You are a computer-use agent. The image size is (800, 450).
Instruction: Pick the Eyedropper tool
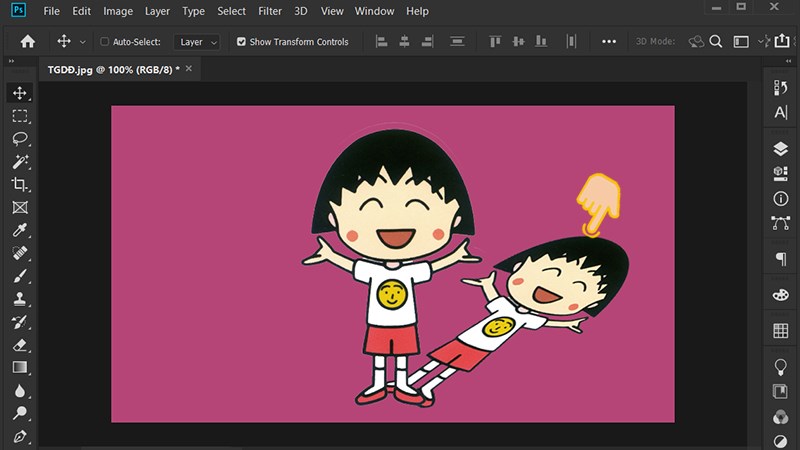point(19,231)
